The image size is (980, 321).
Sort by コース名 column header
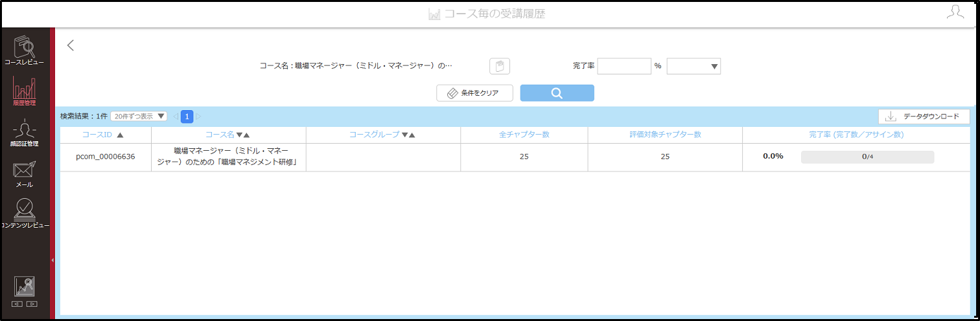[x=228, y=135]
